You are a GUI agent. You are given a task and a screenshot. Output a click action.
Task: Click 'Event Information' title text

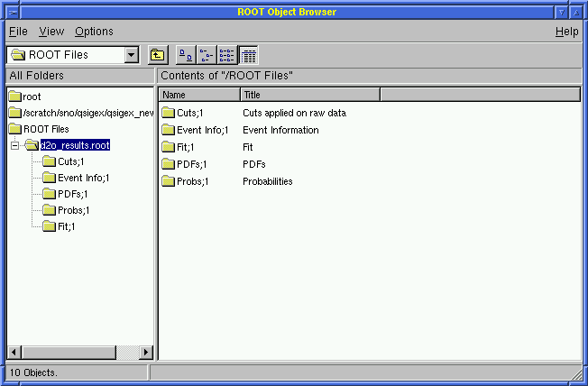(x=280, y=130)
